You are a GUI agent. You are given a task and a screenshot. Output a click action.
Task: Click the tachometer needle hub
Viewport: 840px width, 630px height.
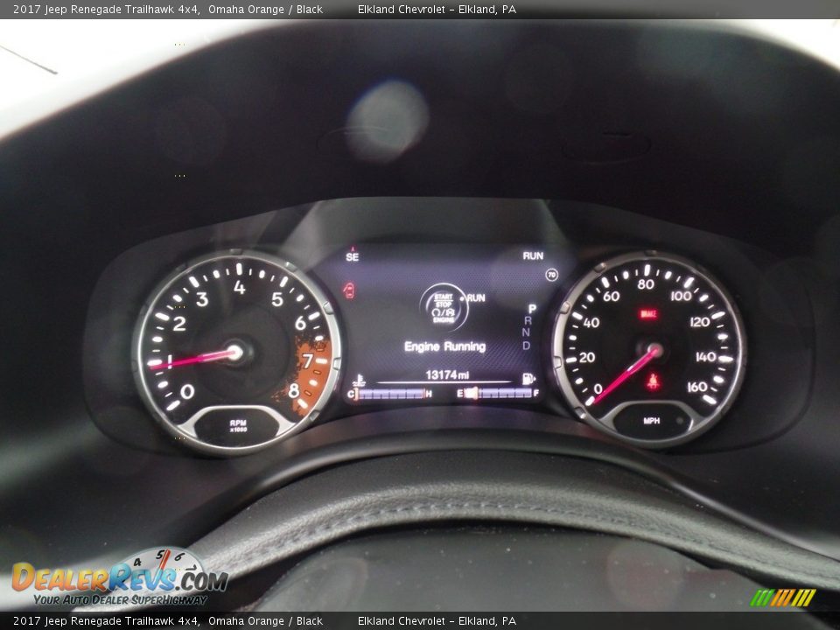point(234,352)
